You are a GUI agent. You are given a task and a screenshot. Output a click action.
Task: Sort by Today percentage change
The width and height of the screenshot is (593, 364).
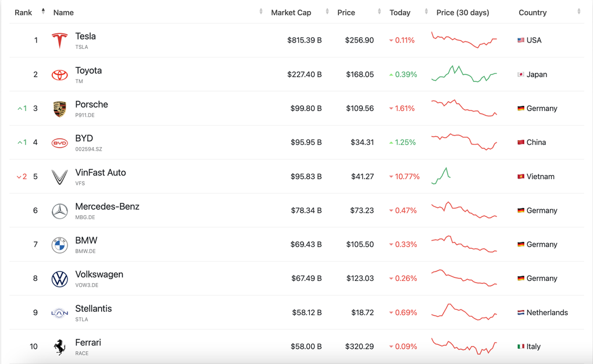400,12
